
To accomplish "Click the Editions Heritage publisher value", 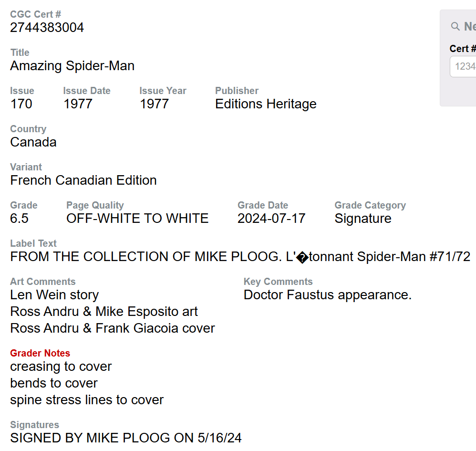I will coord(266,104).
